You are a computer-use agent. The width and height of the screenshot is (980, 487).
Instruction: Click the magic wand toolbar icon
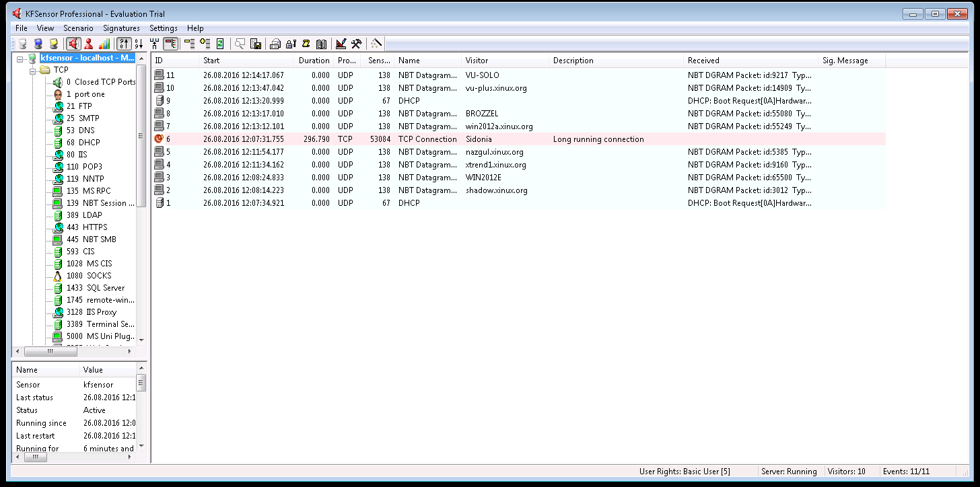(377, 44)
